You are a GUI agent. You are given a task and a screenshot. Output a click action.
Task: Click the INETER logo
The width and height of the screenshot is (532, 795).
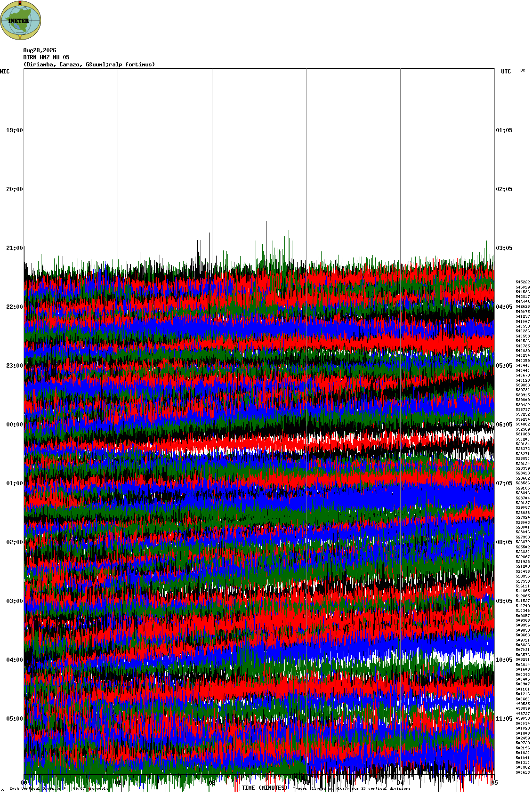[x=21, y=20]
